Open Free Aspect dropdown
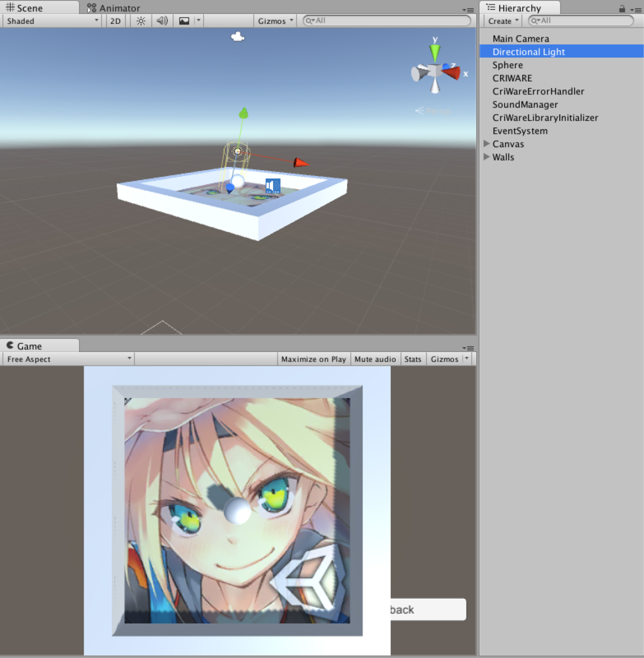Viewport: 644px width, 658px height. [x=68, y=359]
